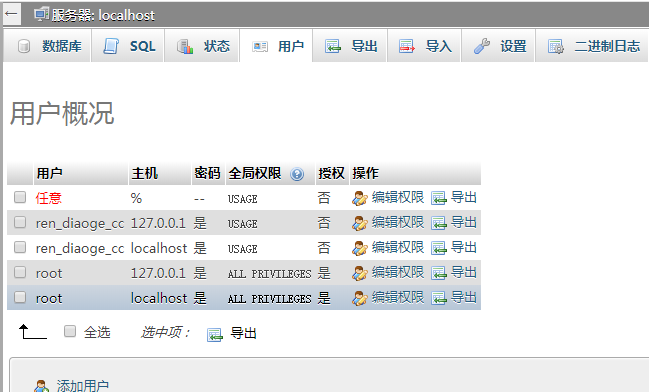Click edit-privileges icon for ren_diaoge_cc 127.0.0.1
This screenshot has height=392, width=649.
coord(360,224)
